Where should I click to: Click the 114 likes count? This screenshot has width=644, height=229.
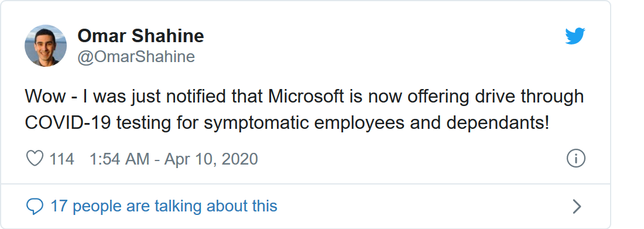(61, 159)
